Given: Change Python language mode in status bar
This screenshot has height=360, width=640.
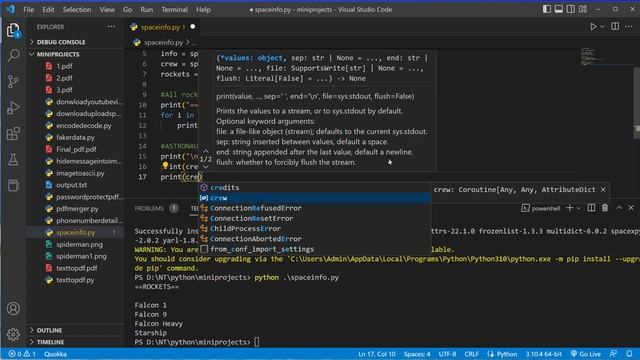Looking at the screenshot, I should point(507,354).
